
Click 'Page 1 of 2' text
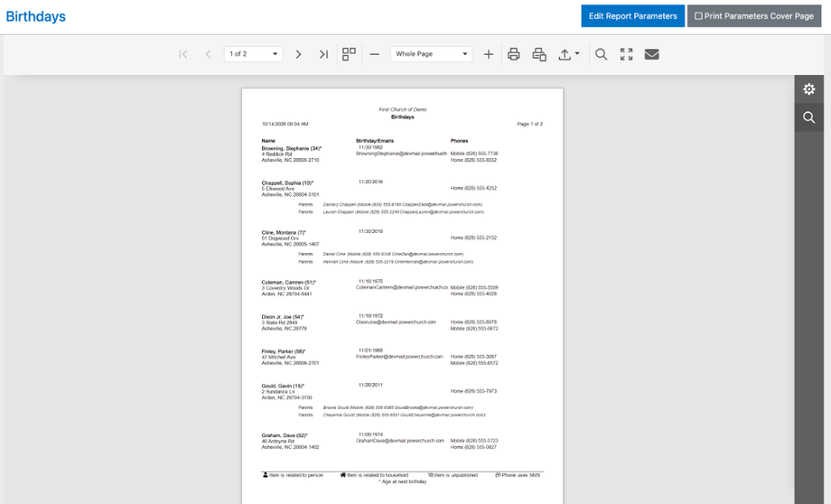pos(530,124)
